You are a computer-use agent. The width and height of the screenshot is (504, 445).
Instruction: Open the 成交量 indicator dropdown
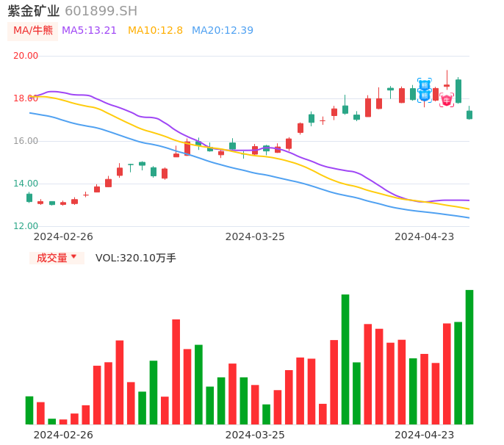click(x=57, y=258)
